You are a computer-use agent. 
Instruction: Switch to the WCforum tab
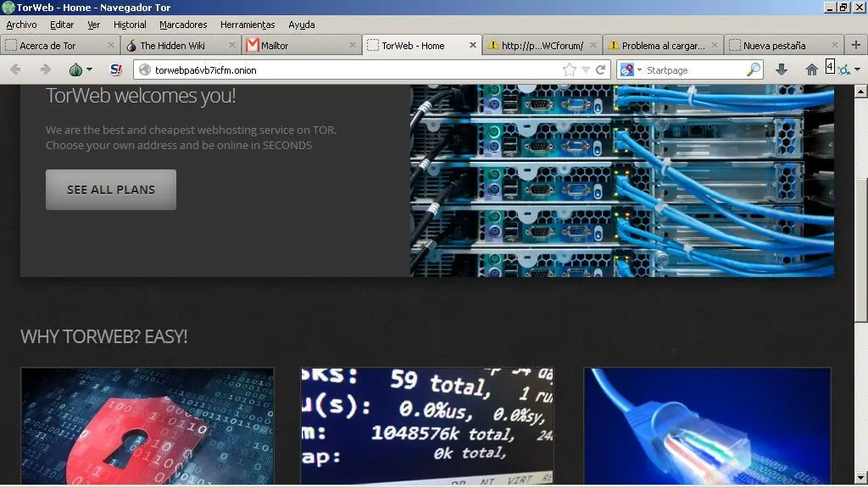pos(542,46)
